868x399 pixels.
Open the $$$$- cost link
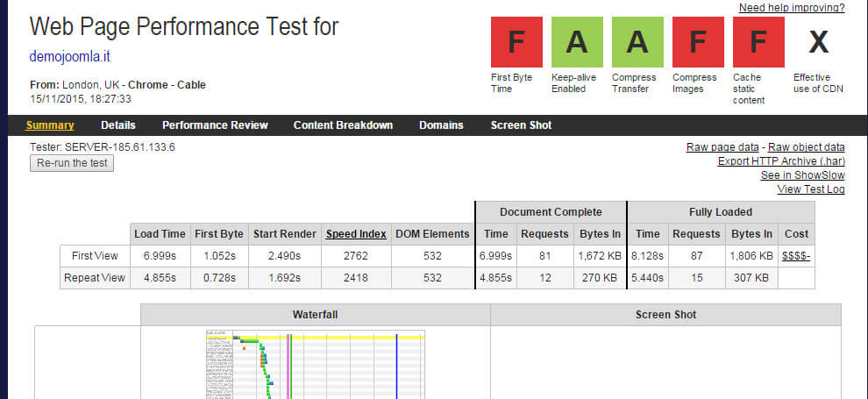point(796,256)
